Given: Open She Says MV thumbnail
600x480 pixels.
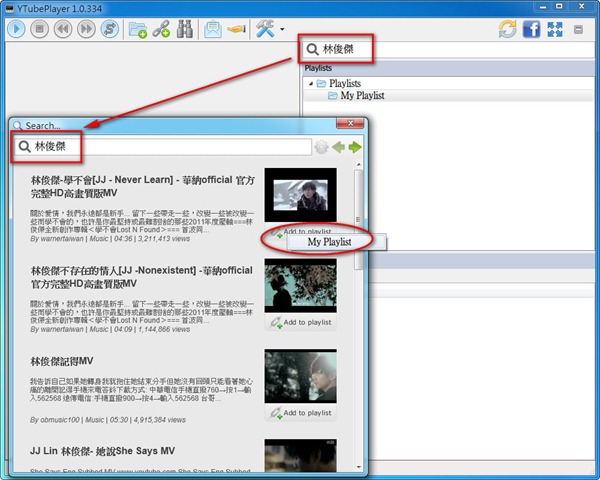Looking at the screenshot, I should 300,456.
